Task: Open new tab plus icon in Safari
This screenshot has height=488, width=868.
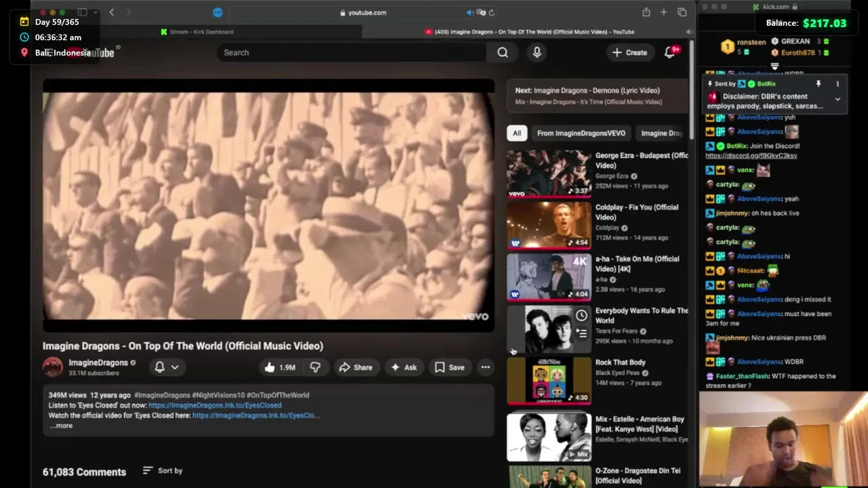Action: coord(664,12)
